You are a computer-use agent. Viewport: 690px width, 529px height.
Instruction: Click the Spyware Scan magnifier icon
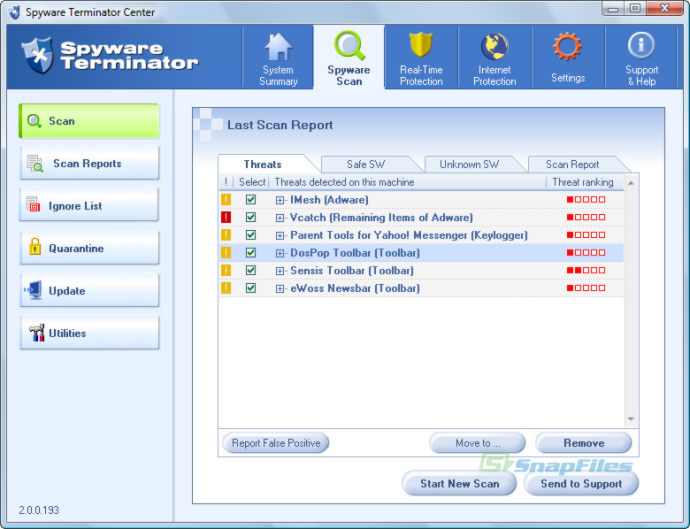click(349, 45)
